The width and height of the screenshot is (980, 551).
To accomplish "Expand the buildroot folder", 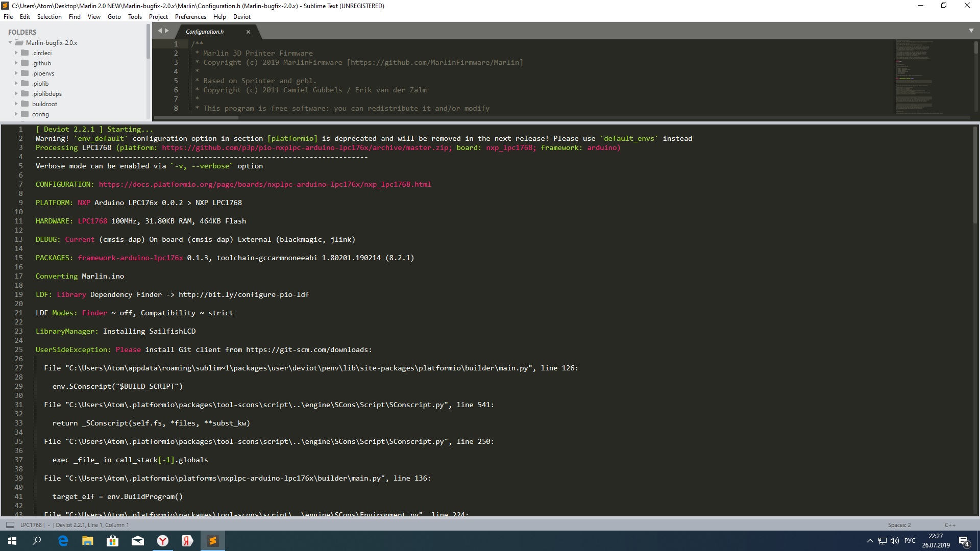I will [x=16, y=104].
